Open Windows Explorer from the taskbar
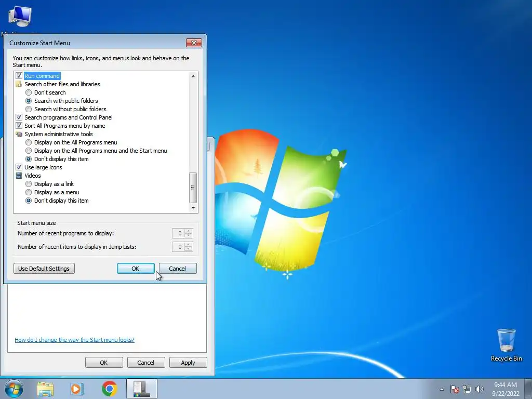This screenshot has height=399, width=532. (x=45, y=389)
